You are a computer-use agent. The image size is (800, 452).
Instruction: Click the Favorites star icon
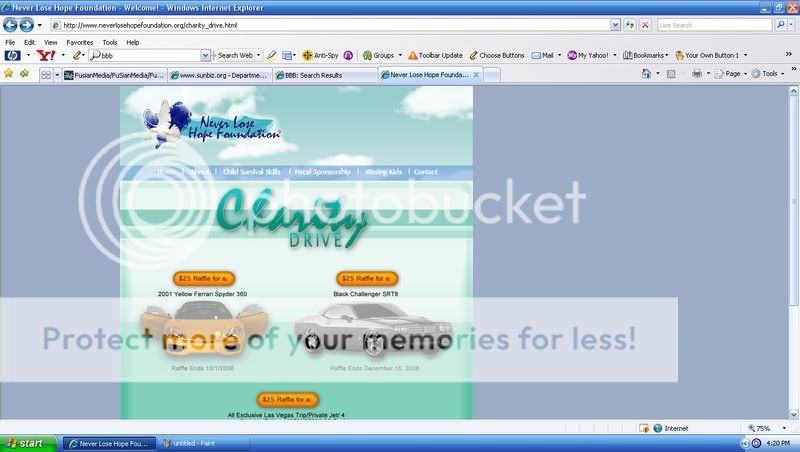coord(9,74)
